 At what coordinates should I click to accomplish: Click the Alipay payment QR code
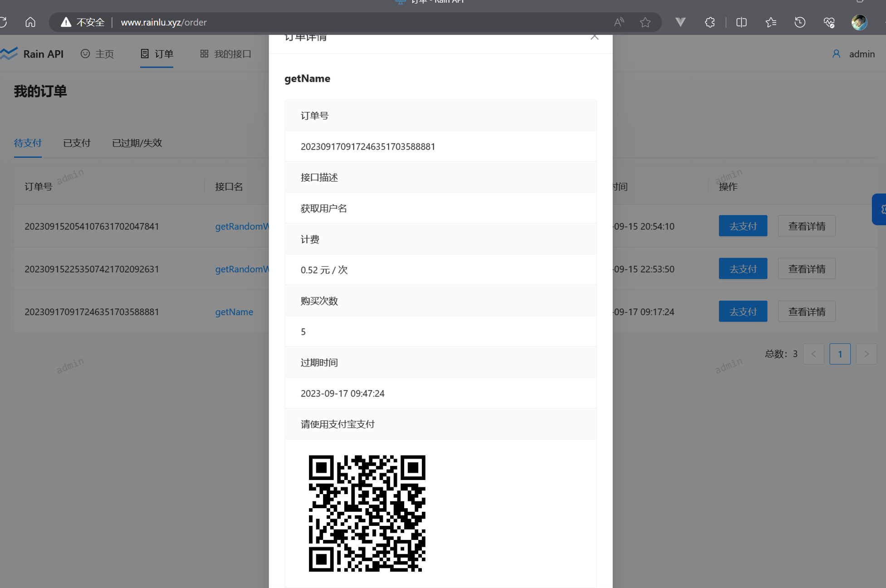(367, 513)
